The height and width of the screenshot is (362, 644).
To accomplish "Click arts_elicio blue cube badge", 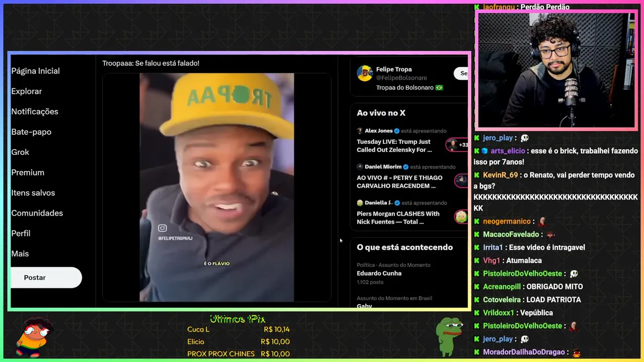I will (x=485, y=151).
